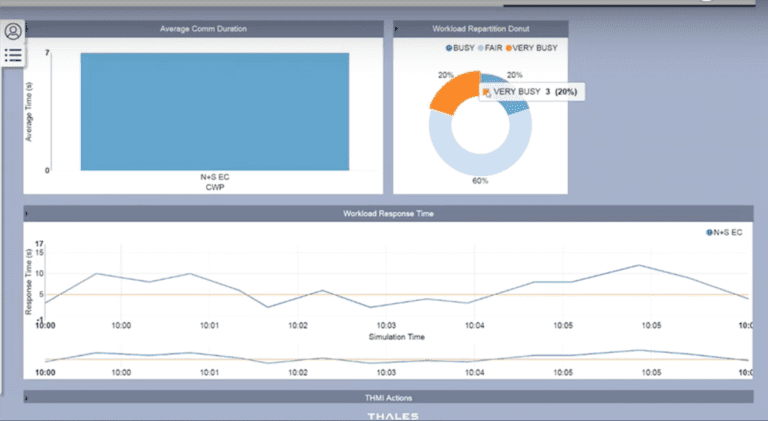Collapse the Workload Repartition Donut panel arrow
The height and width of the screenshot is (421, 768).
pyautogui.click(x=398, y=28)
